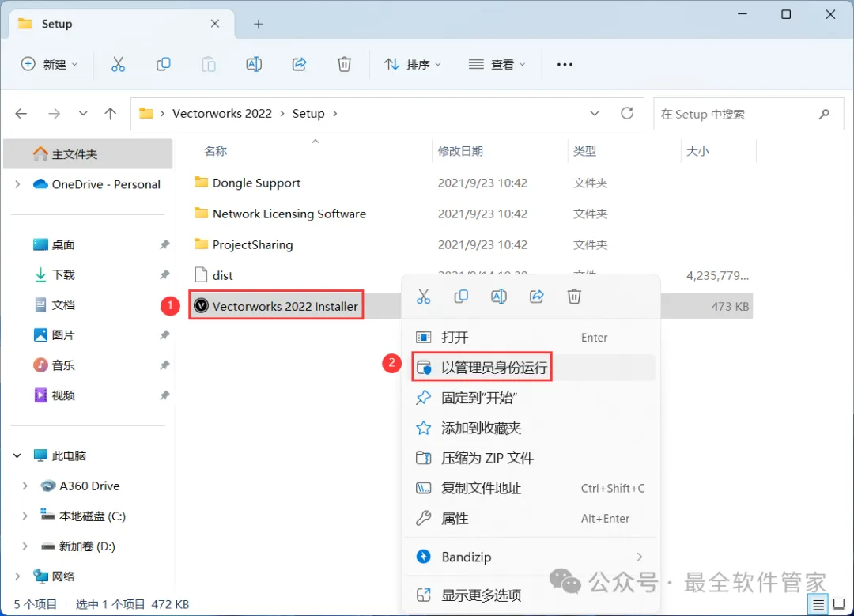This screenshot has width=854, height=616.
Task: Sort by the 大小 column header
Action: point(697,151)
